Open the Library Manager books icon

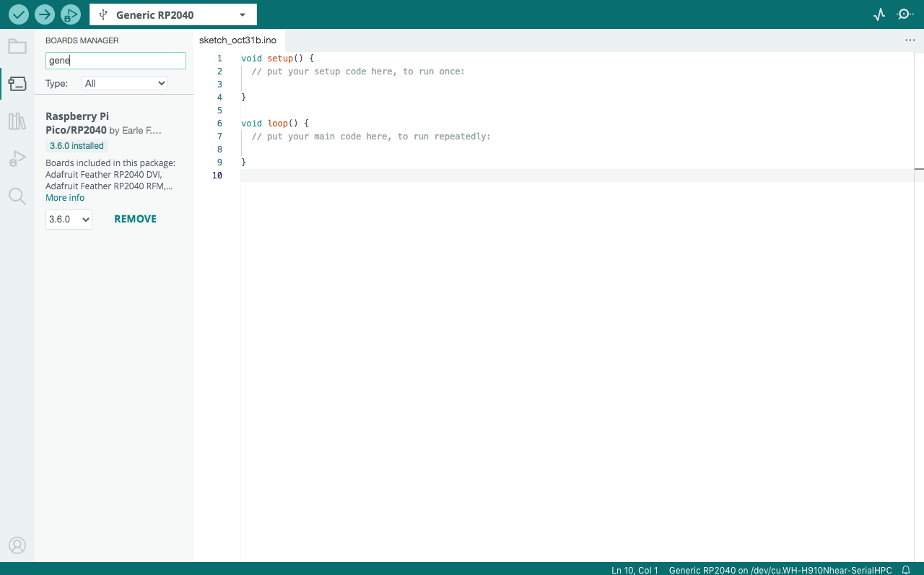[x=17, y=121]
